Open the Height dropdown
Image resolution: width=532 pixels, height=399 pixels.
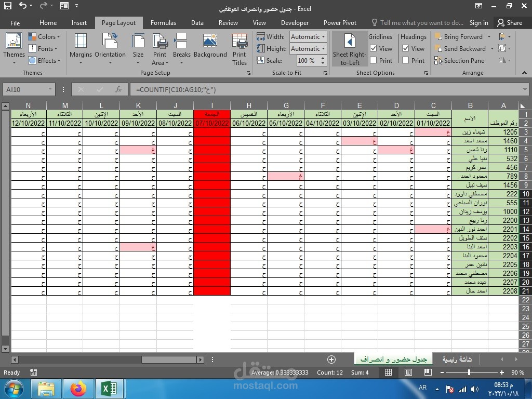tap(323, 48)
